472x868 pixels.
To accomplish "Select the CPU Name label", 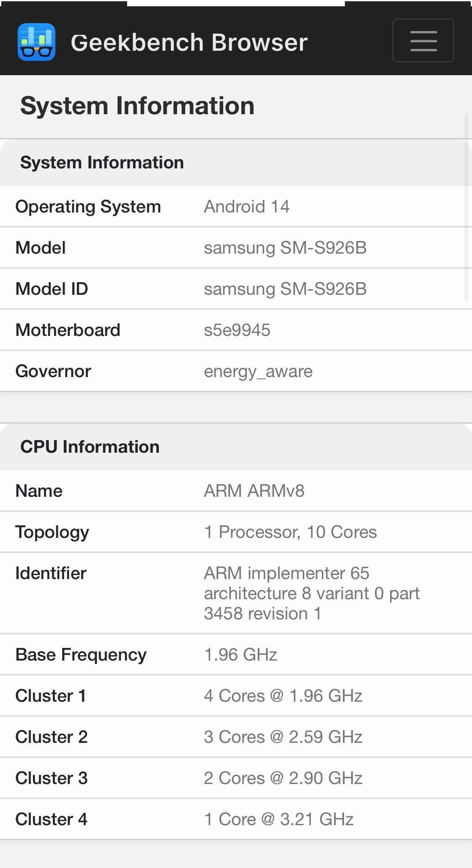I will coord(39,491).
